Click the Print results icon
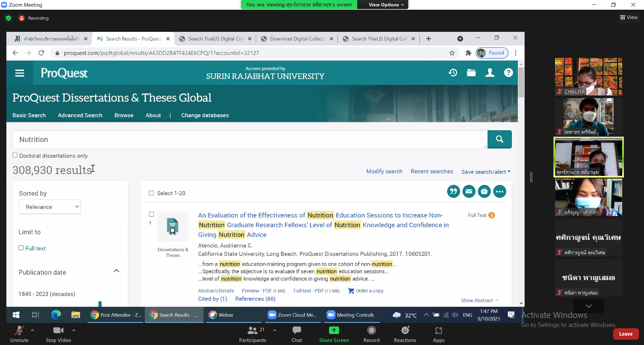The width and height of the screenshot is (644, 345). tap(484, 192)
